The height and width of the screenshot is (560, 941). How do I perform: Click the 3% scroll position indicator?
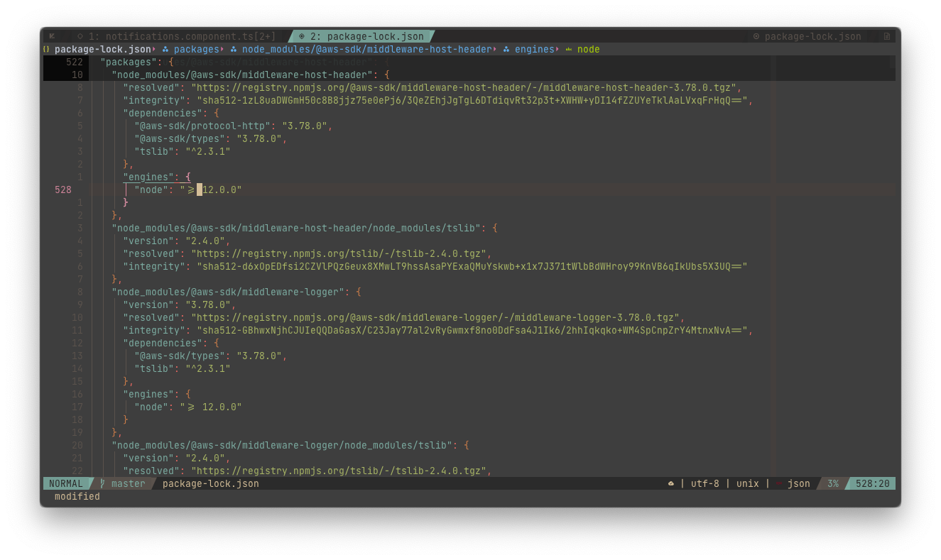pos(832,483)
